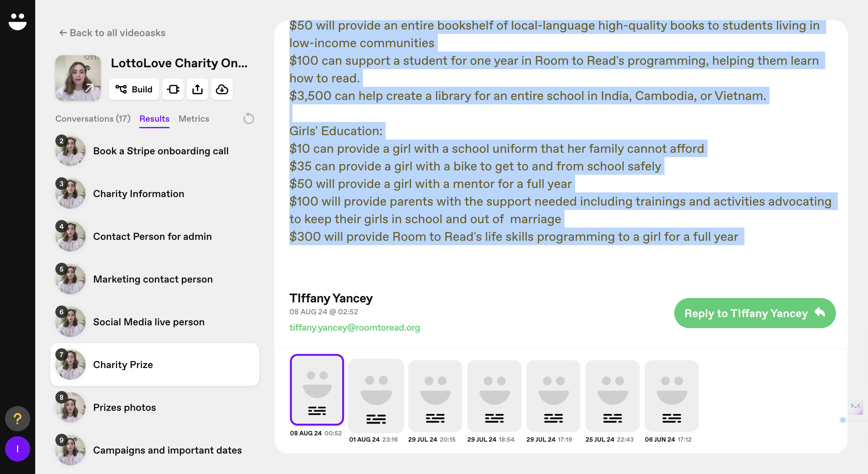868x474 pixels.
Task: Select the 01 AUG 24 response card
Action: coord(376,396)
